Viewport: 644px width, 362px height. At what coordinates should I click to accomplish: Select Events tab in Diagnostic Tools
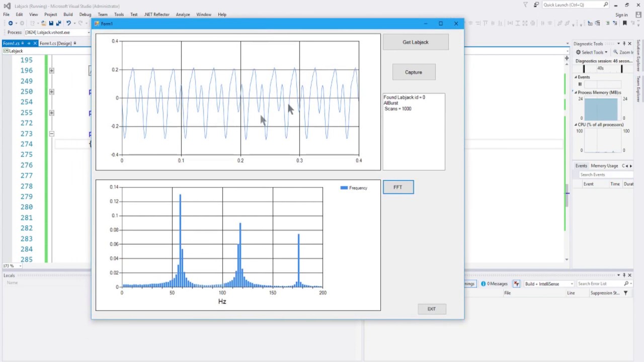581,165
